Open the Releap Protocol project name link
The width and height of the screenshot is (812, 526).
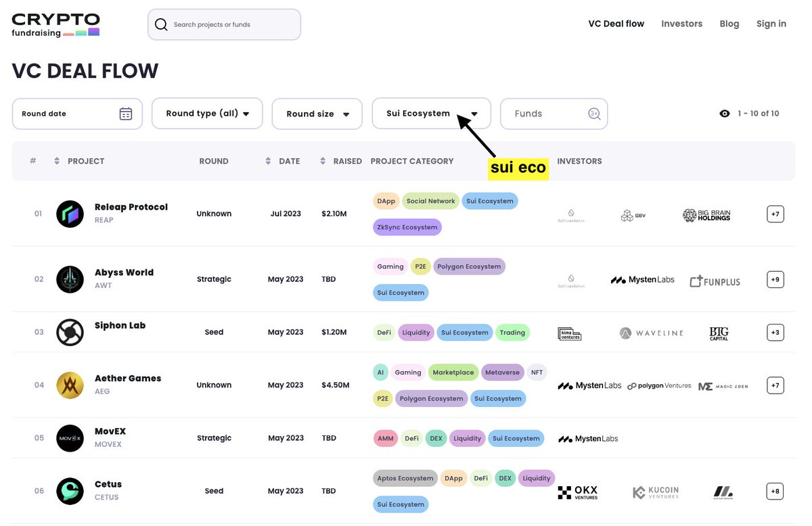coord(131,207)
